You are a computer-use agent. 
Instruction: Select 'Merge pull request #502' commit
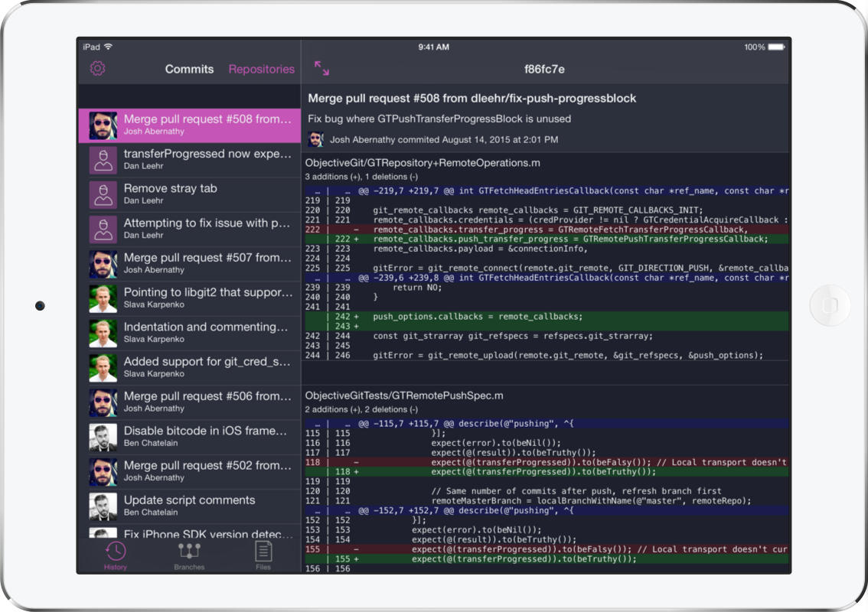tap(189, 471)
